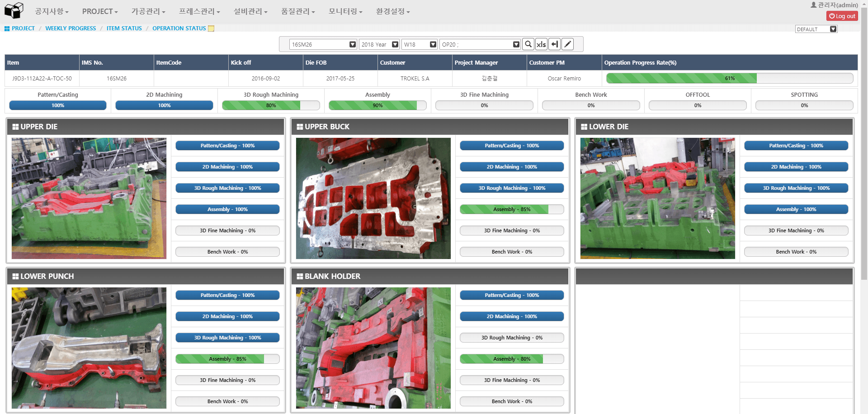Open the W18 week selector dropdown
868x414 pixels.
[433, 44]
